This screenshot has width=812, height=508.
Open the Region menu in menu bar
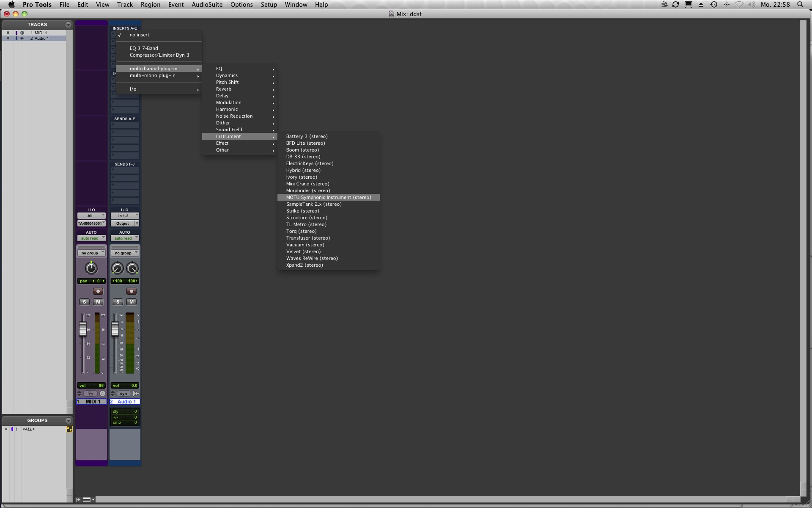click(x=150, y=5)
